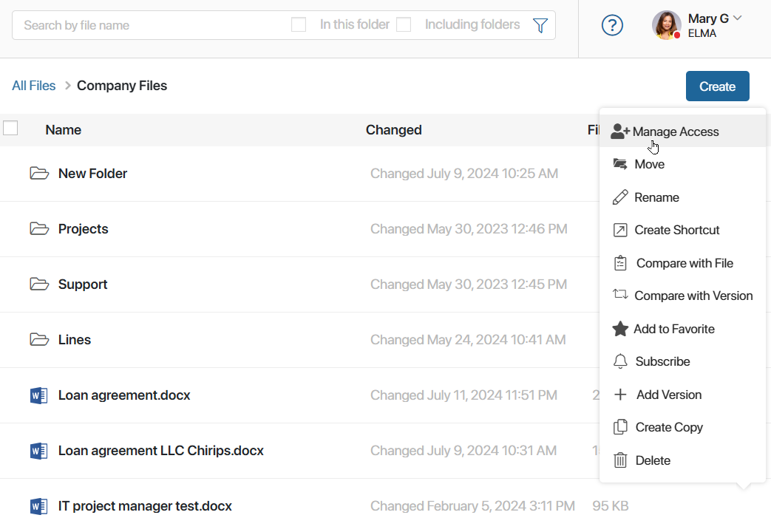Enable the In this folder checkbox
Image resolution: width=771 pixels, height=532 pixels.
[x=299, y=24]
